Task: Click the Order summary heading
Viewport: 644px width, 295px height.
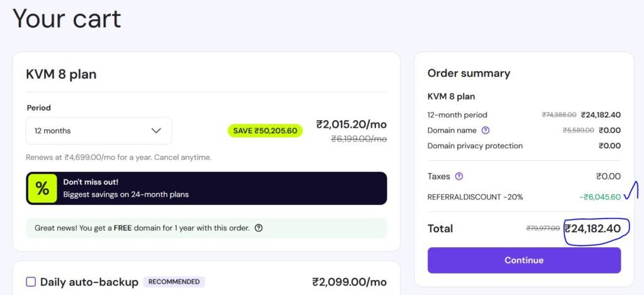Action: pyautogui.click(x=469, y=73)
